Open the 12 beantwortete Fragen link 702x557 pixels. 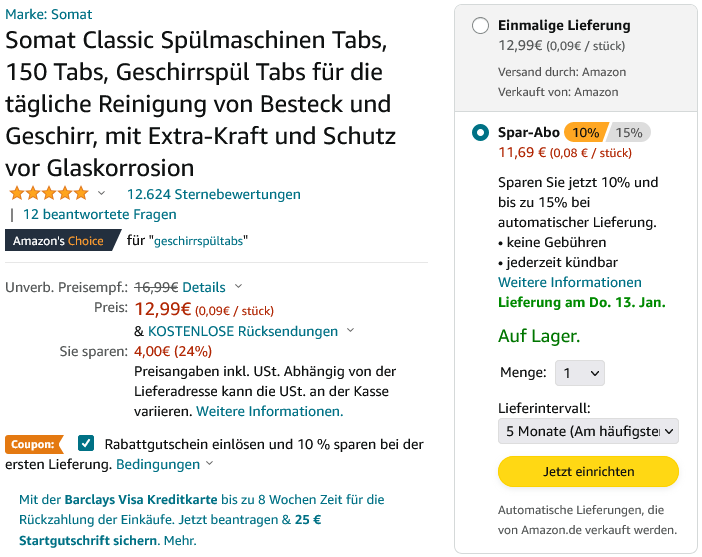(x=100, y=214)
